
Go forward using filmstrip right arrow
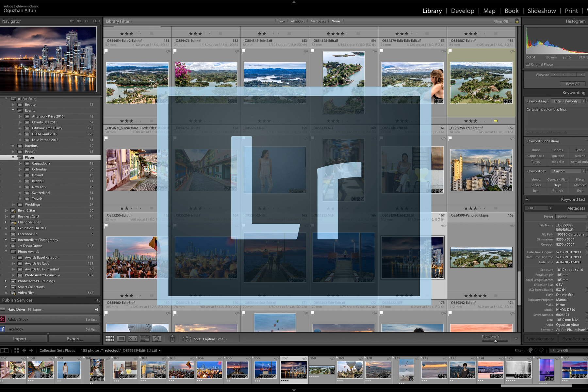click(x=31, y=351)
